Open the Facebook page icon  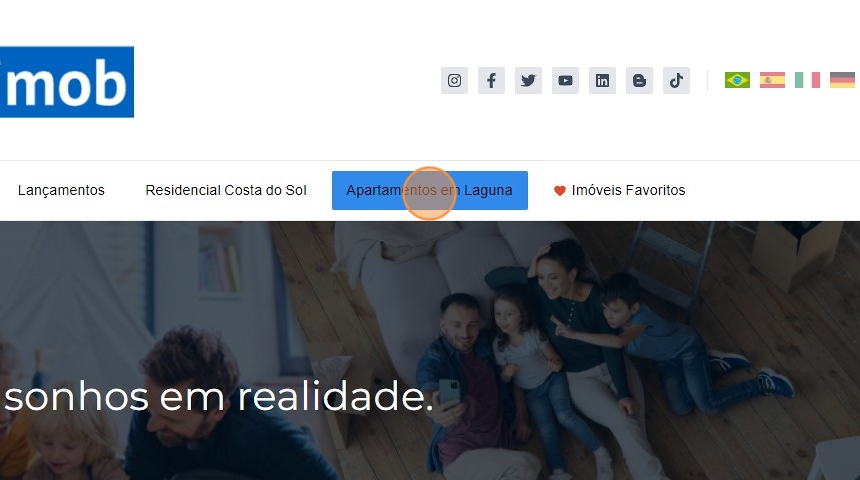point(491,81)
